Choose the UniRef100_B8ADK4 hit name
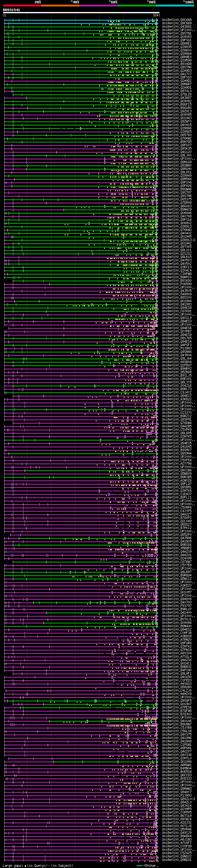 pos(176,836)
